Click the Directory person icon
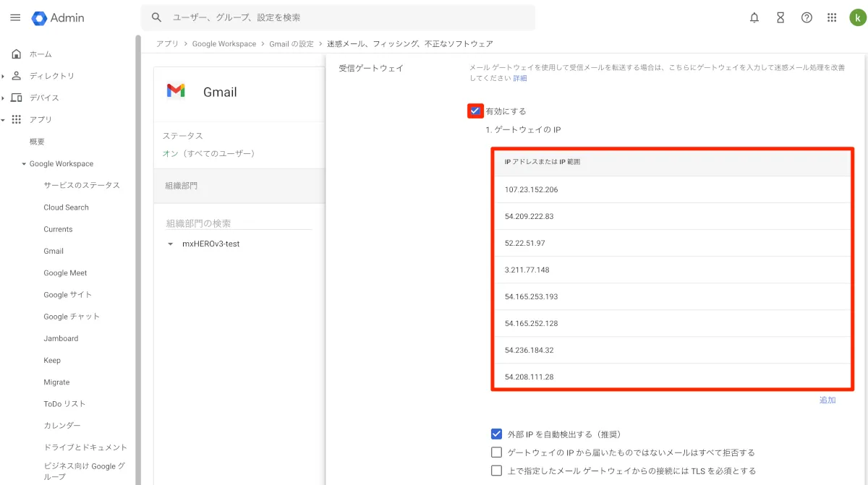868x485 pixels. pyautogui.click(x=17, y=76)
